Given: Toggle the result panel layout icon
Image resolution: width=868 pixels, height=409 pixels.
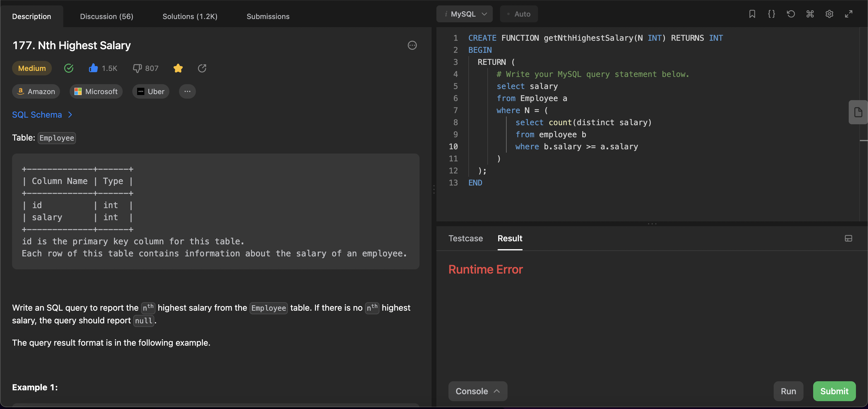Looking at the screenshot, I should tap(848, 238).
